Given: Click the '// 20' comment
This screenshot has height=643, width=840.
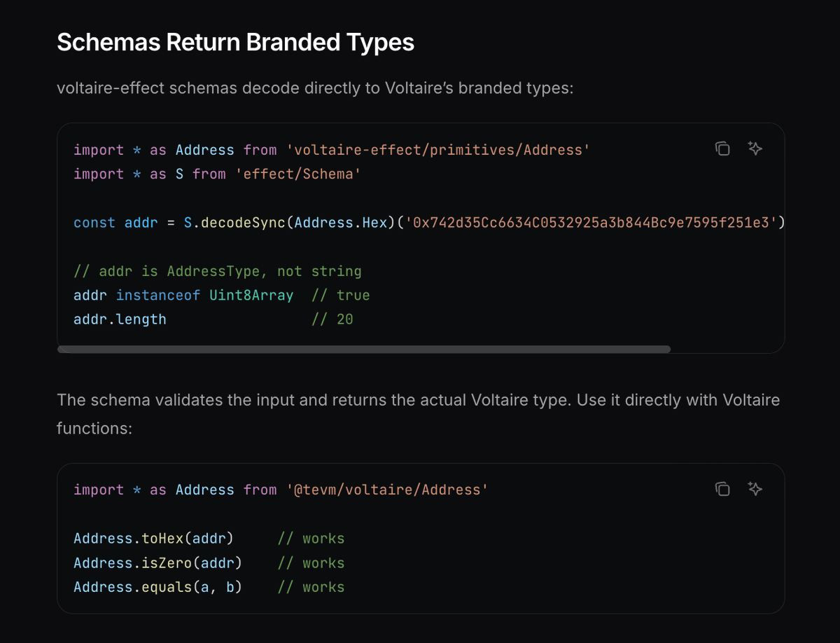Looking at the screenshot, I should pyautogui.click(x=332, y=319).
